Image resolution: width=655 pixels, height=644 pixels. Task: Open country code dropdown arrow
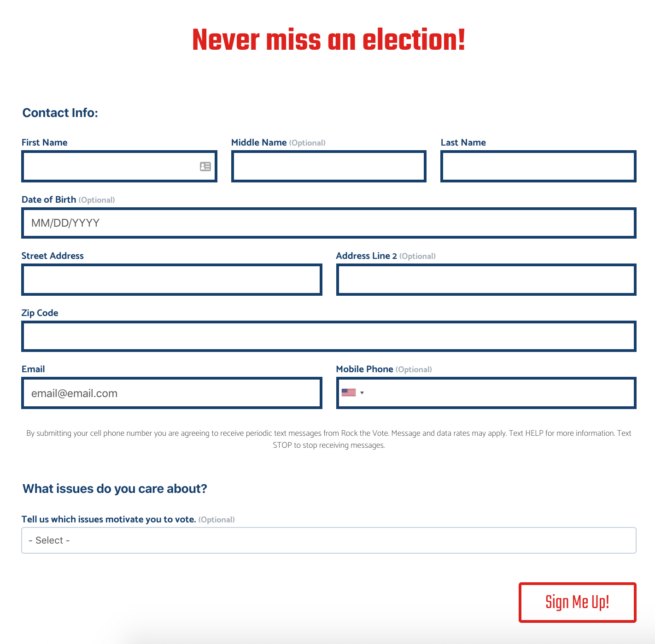click(x=362, y=393)
